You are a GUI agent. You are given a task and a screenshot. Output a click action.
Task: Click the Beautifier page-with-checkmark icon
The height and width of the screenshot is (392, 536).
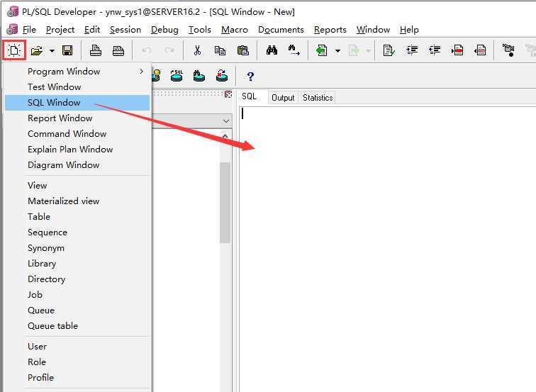[389, 50]
